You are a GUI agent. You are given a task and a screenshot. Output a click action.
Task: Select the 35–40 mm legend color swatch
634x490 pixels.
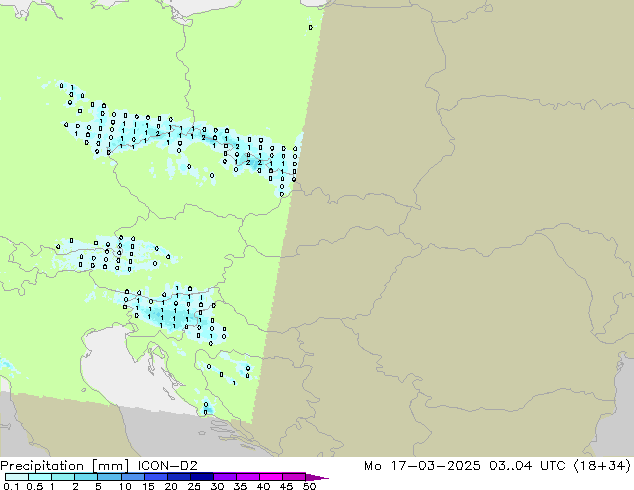(x=248, y=477)
